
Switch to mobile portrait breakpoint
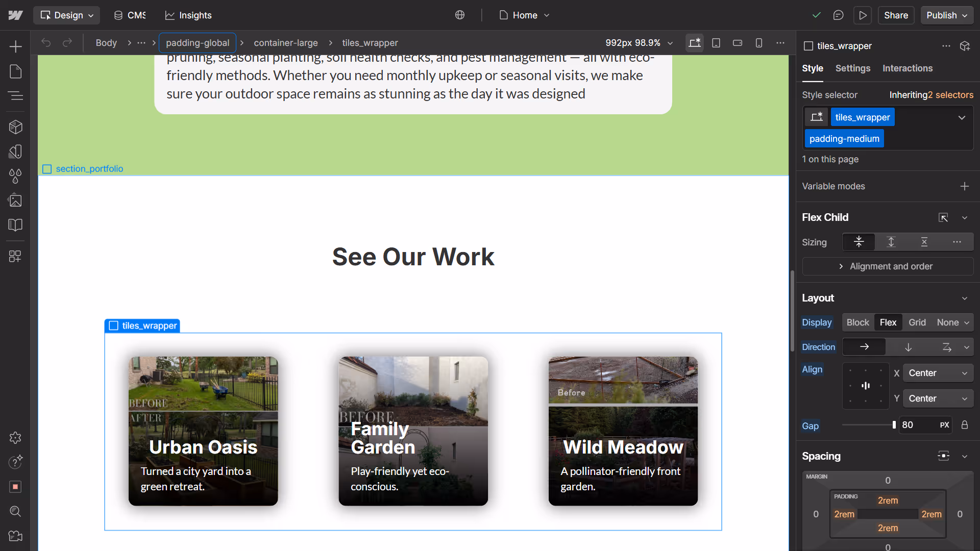pos(759,43)
